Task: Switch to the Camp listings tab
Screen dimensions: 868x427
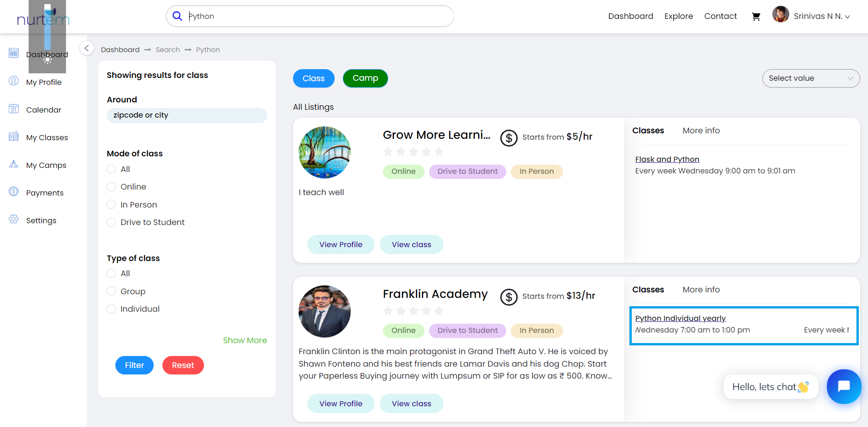Action: coord(365,78)
